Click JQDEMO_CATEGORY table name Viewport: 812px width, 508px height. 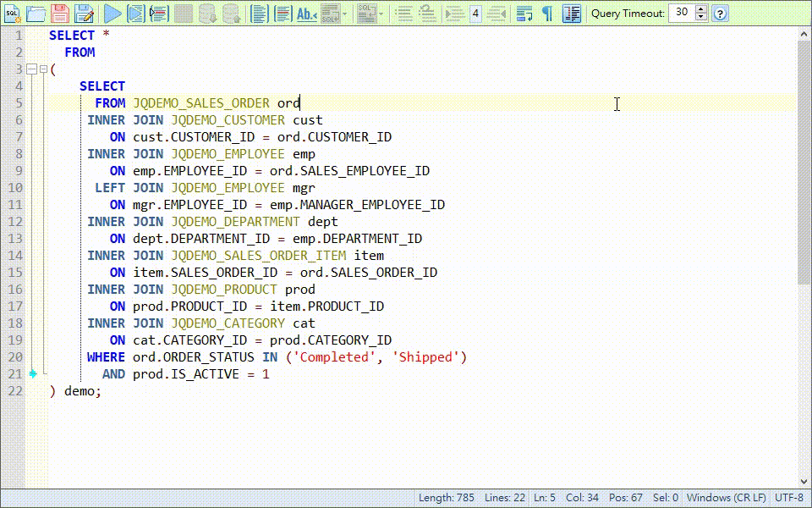coord(228,323)
